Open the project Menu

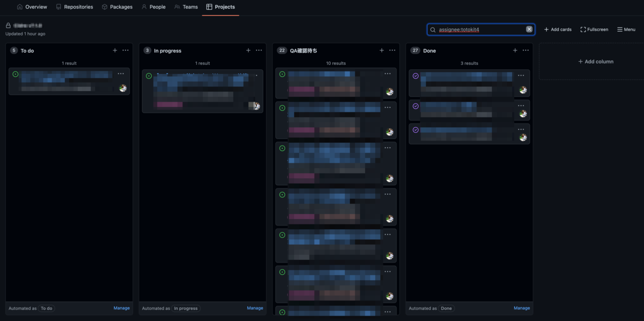click(626, 30)
